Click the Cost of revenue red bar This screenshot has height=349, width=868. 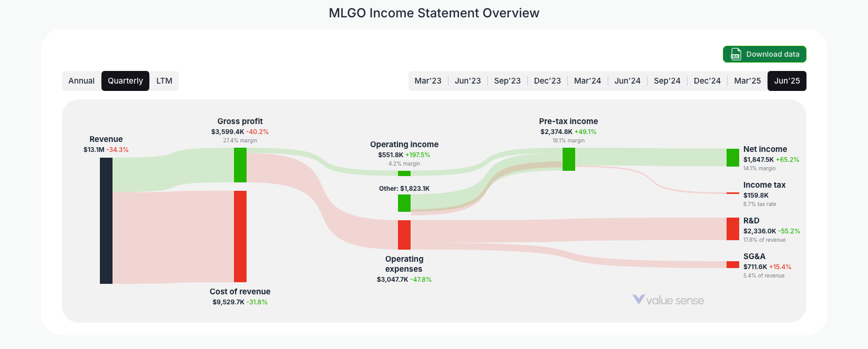point(241,237)
